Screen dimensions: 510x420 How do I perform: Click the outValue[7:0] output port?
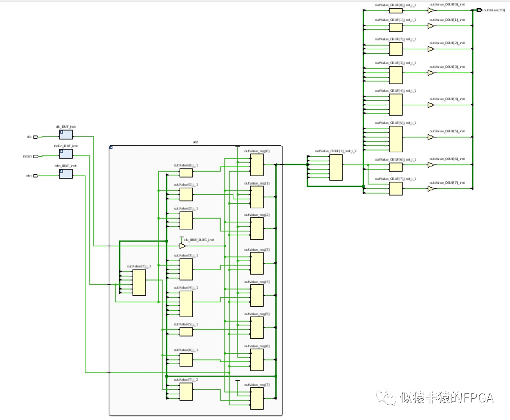coord(480,9)
